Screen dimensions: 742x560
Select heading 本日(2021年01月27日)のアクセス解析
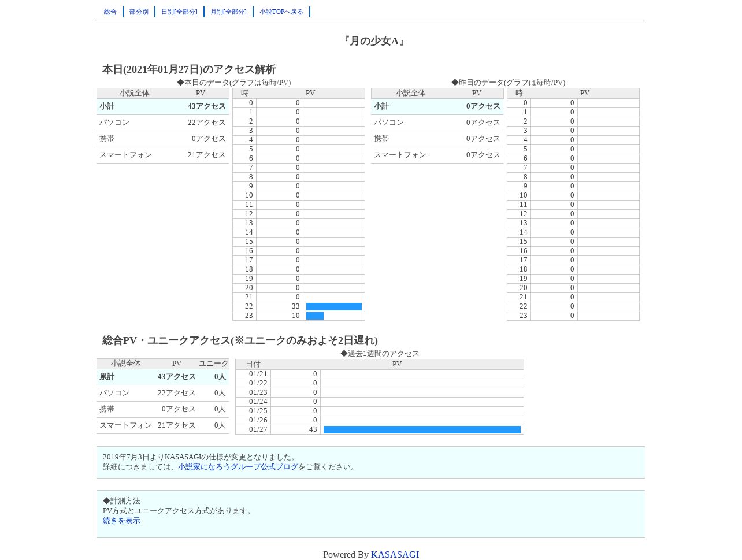[189, 69]
